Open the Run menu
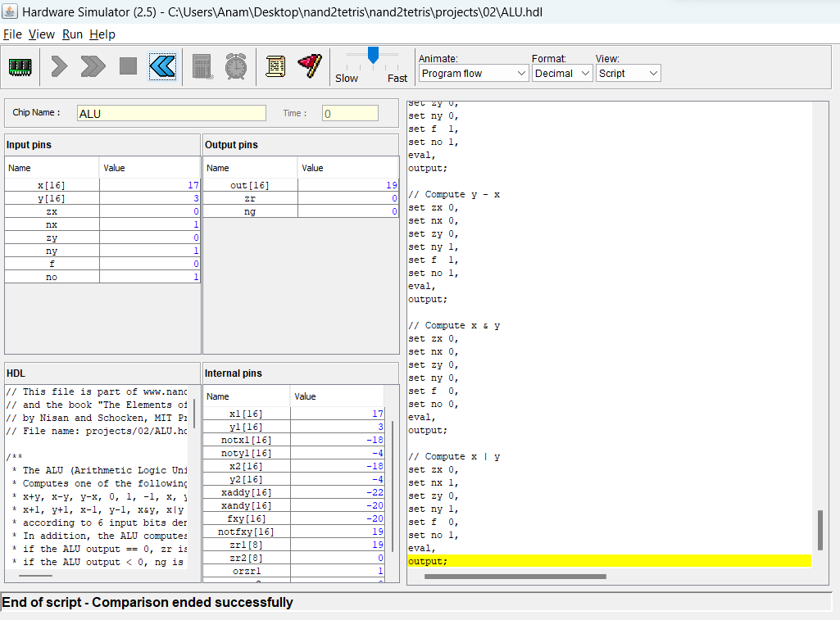The height and width of the screenshot is (620, 840). click(72, 34)
